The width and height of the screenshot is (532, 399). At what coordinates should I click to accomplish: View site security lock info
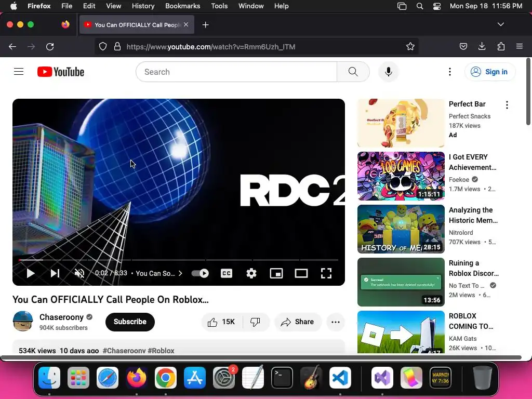pyautogui.click(x=117, y=46)
